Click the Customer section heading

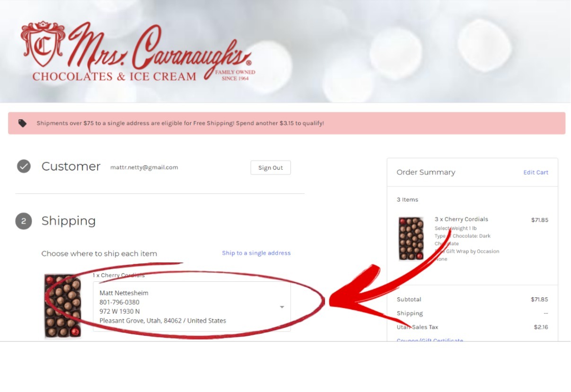coord(71,166)
